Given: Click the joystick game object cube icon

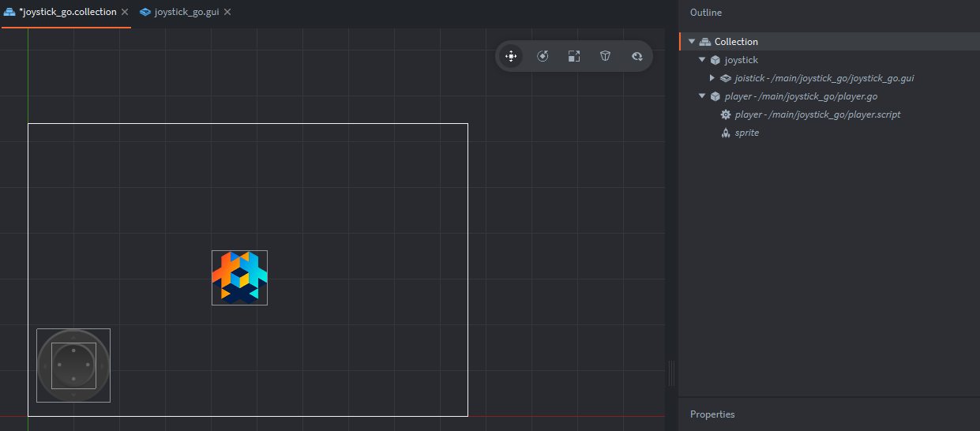Looking at the screenshot, I should pos(715,60).
